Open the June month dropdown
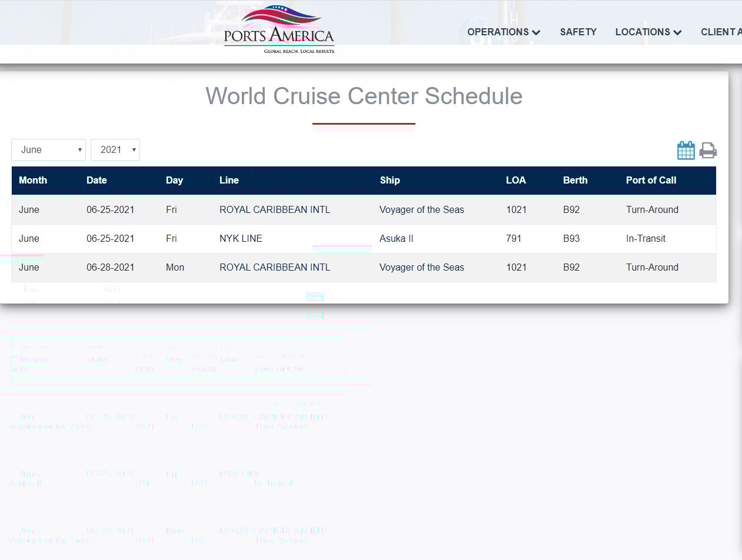 pos(48,150)
